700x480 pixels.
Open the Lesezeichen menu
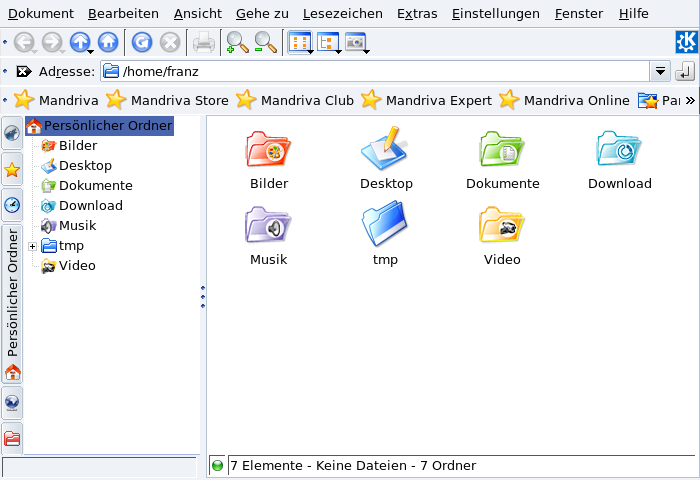tap(342, 14)
